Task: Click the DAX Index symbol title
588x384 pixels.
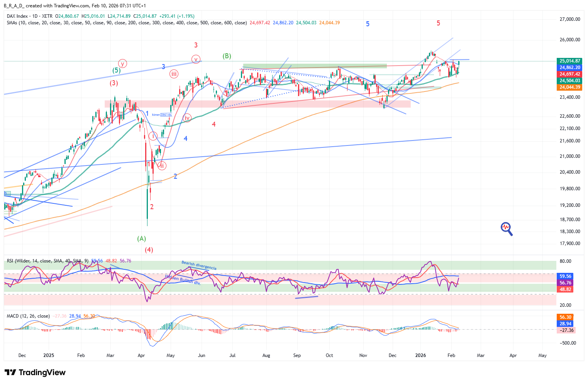Action: click(x=17, y=16)
